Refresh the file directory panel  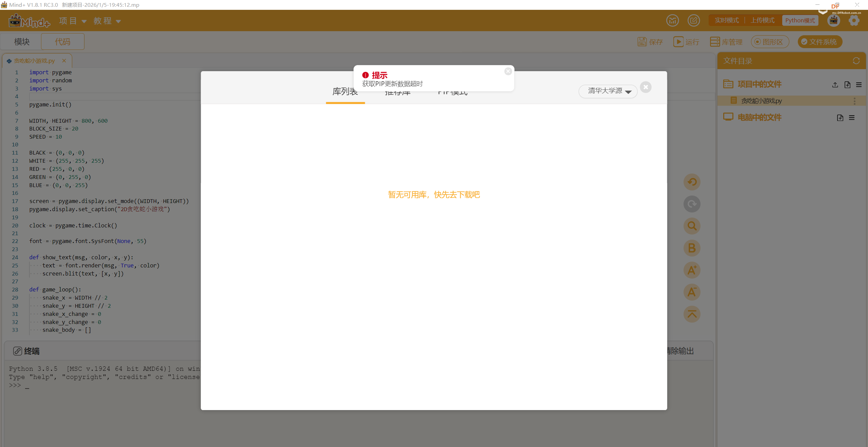pyautogui.click(x=856, y=61)
